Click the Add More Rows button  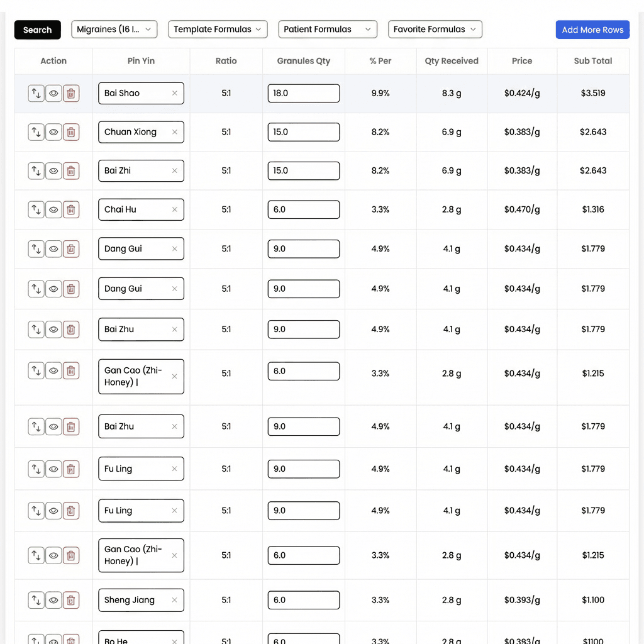tap(592, 29)
